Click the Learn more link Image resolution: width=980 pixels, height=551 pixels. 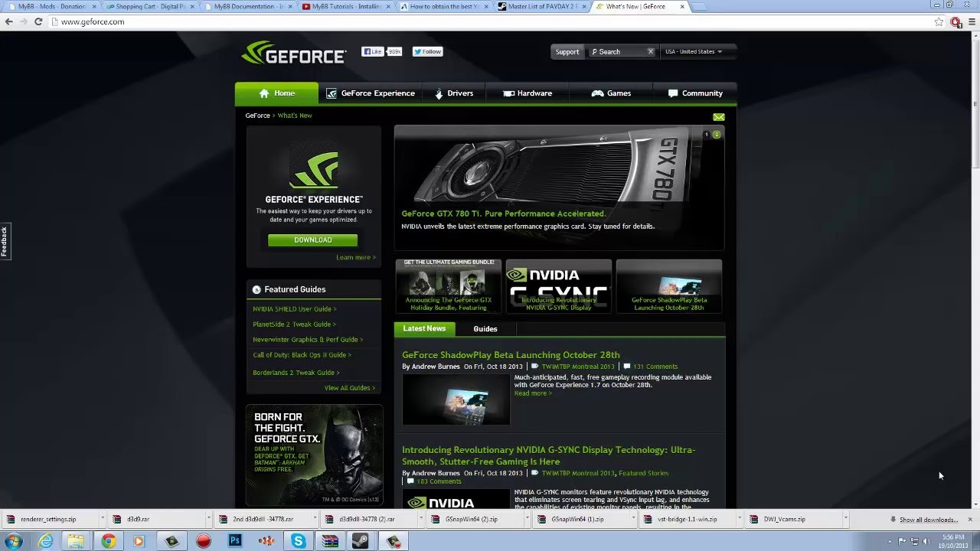[356, 257]
